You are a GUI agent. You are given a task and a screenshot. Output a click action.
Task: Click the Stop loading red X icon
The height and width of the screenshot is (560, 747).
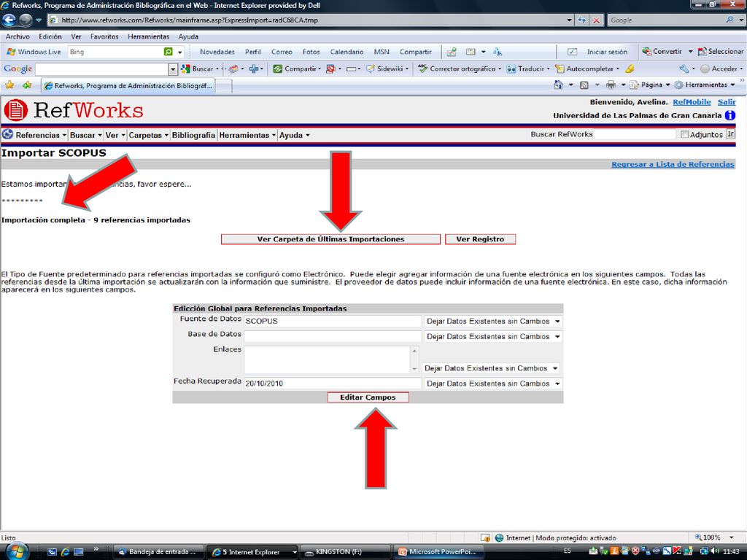click(597, 20)
